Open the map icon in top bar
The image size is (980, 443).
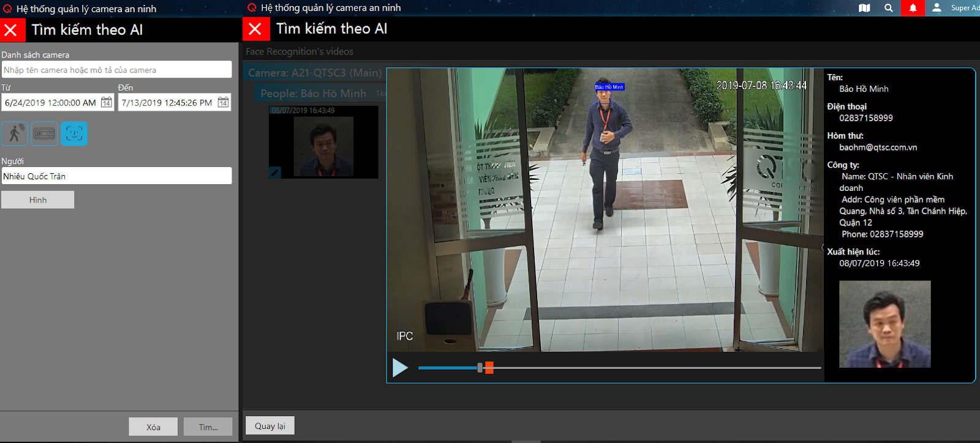point(864,8)
